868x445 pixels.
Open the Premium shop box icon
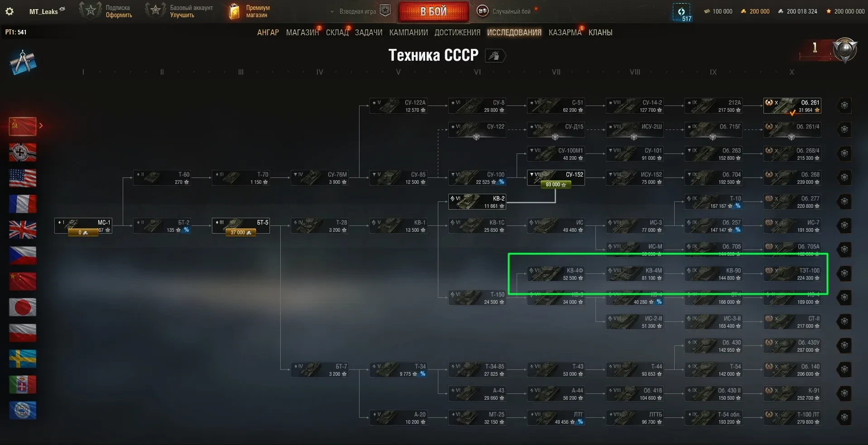coord(234,11)
